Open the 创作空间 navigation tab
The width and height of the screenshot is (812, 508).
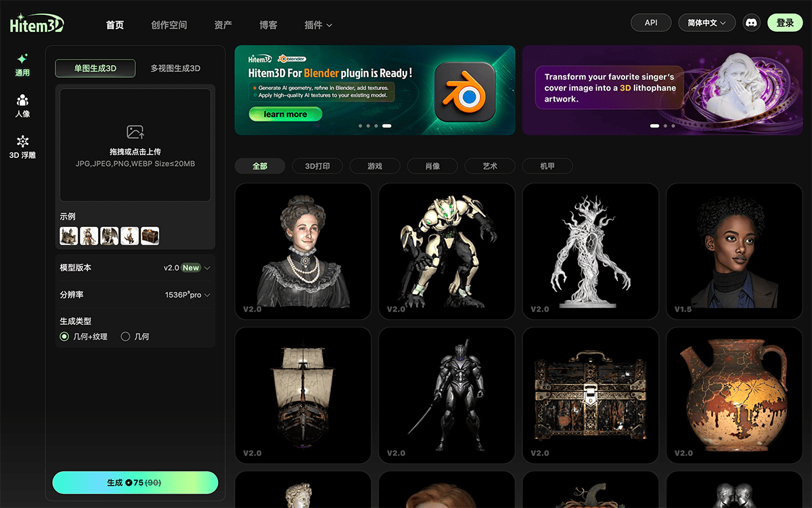tap(169, 25)
